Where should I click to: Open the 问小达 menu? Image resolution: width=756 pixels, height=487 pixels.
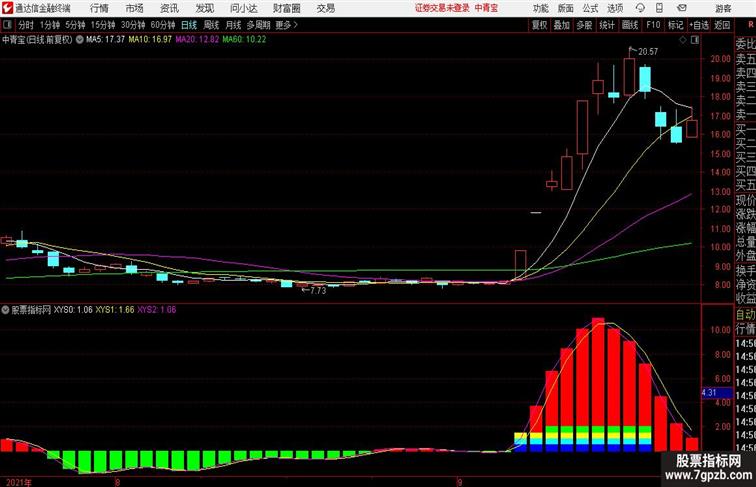pyautogui.click(x=243, y=8)
